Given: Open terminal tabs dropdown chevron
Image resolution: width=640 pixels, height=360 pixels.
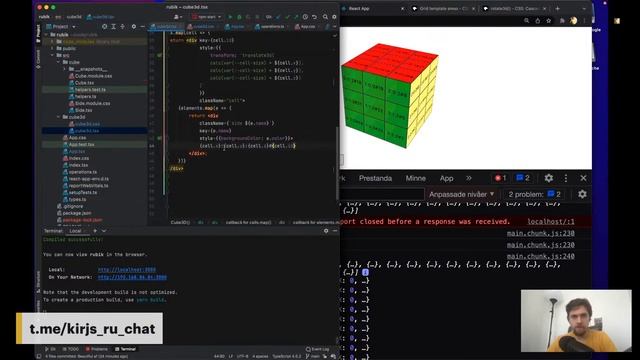Looking at the screenshot, I should [104, 231].
